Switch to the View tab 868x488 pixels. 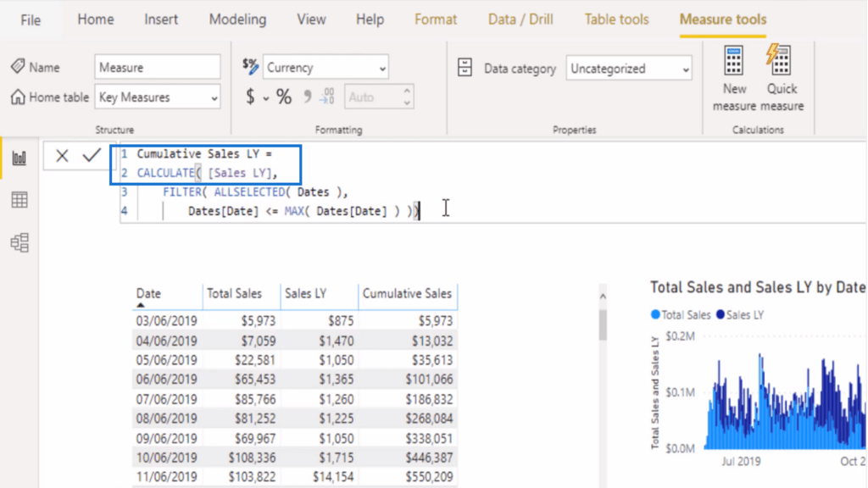click(x=311, y=19)
